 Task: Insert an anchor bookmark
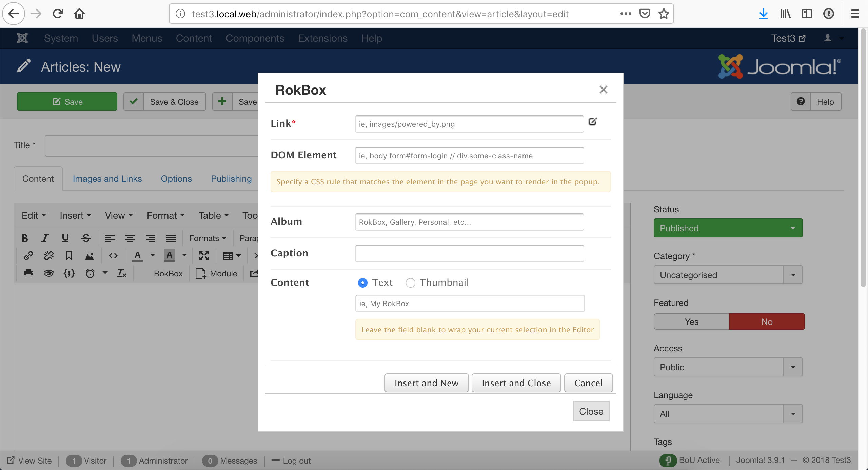click(69, 256)
